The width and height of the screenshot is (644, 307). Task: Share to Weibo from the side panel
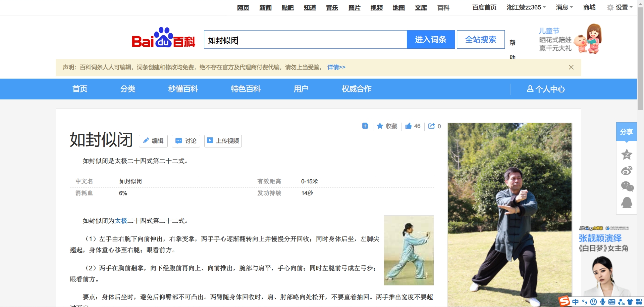tap(627, 171)
